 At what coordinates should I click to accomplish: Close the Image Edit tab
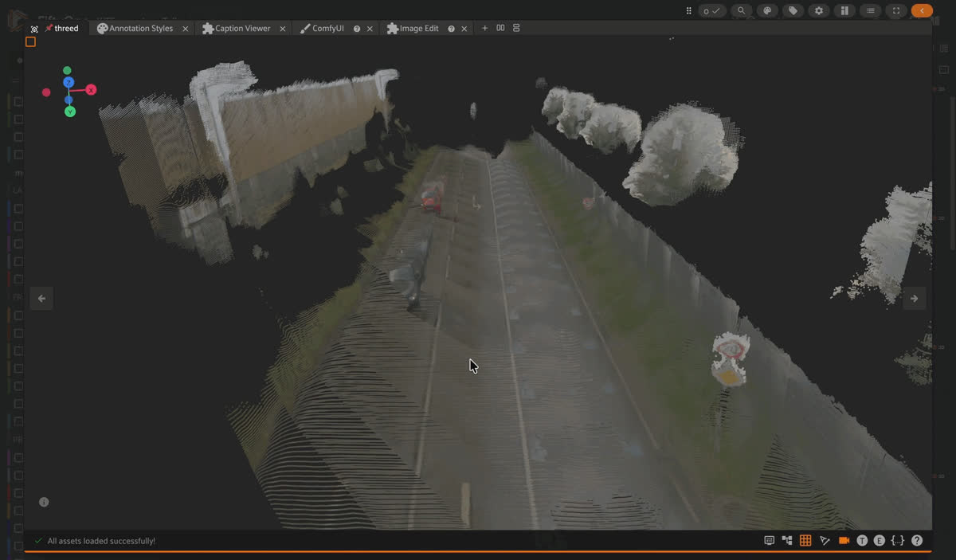[464, 29]
